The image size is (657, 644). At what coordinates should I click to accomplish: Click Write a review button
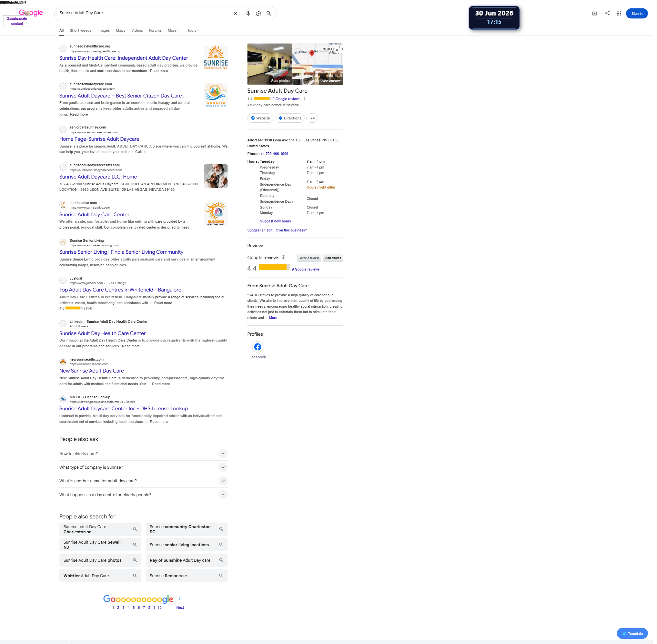pyautogui.click(x=309, y=258)
